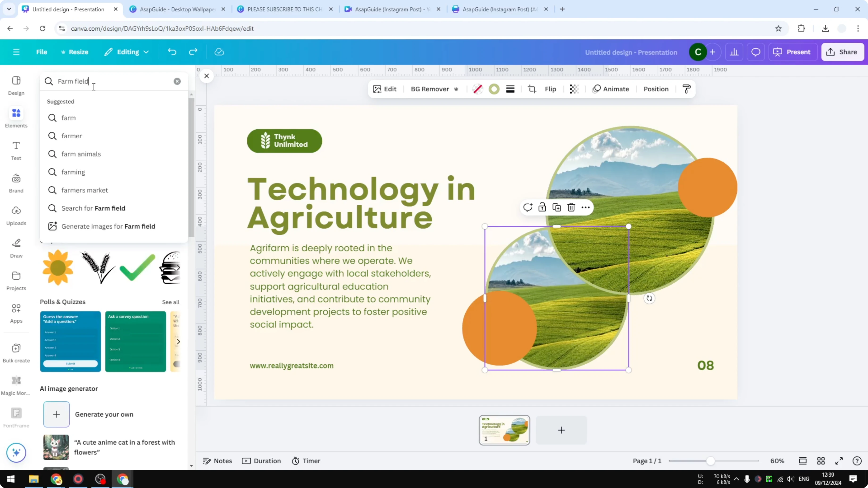The width and height of the screenshot is (868, 488).
Task: Clear the Farm field search query
Action: coord(177,81)
